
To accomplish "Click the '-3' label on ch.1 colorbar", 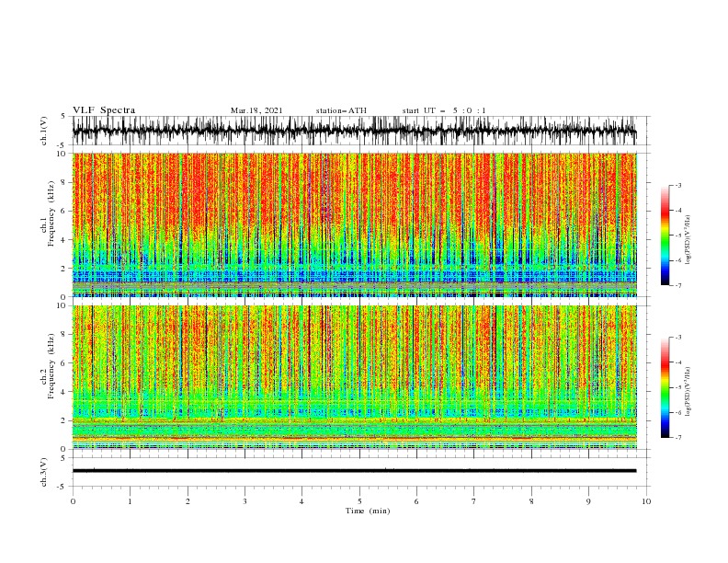I will (677, 185).
